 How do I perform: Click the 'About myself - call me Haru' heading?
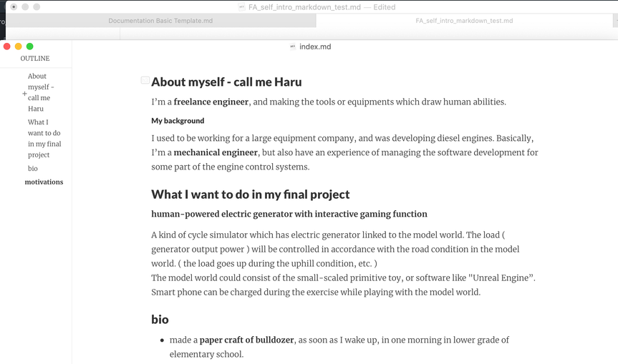pos(226,82)
